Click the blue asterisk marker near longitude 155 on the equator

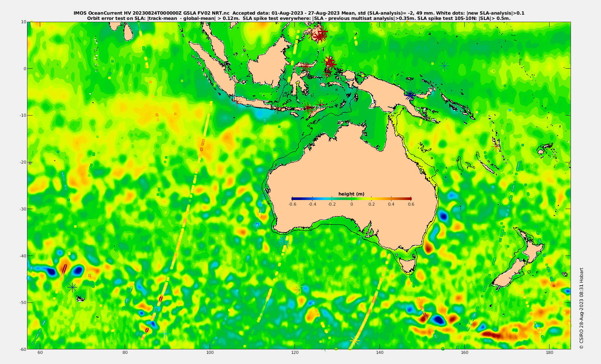click(444, 66)
